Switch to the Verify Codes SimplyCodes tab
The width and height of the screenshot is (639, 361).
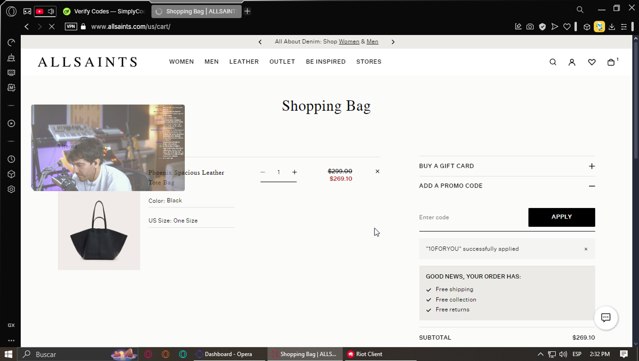click(104, 11)
